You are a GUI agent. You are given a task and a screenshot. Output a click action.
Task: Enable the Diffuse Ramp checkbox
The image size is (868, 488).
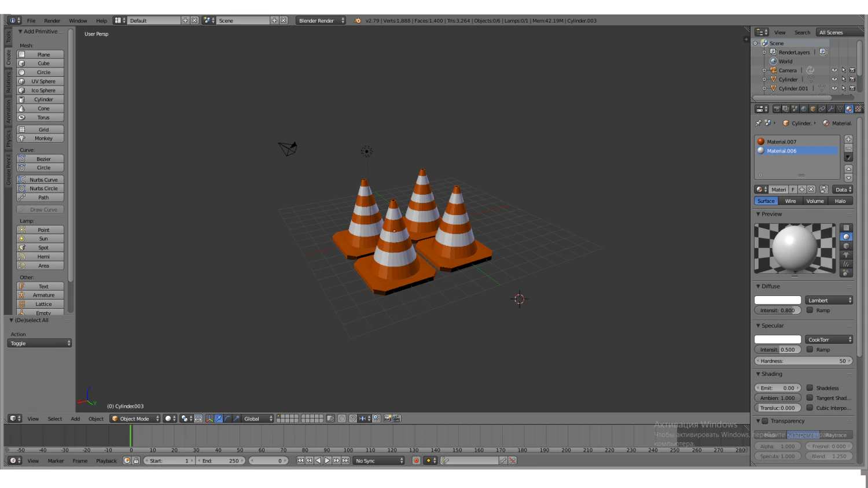point(810,310)
